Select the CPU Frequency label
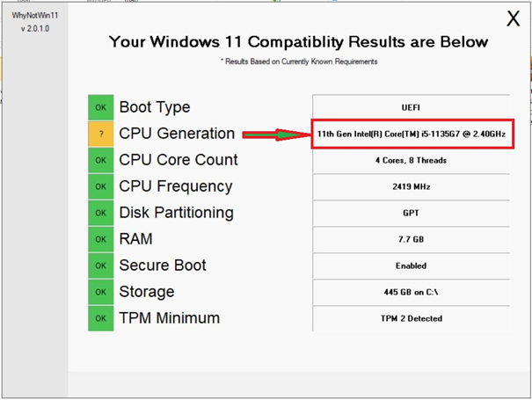The height and width of the screenshot is (400, 532). click(176, 187)
